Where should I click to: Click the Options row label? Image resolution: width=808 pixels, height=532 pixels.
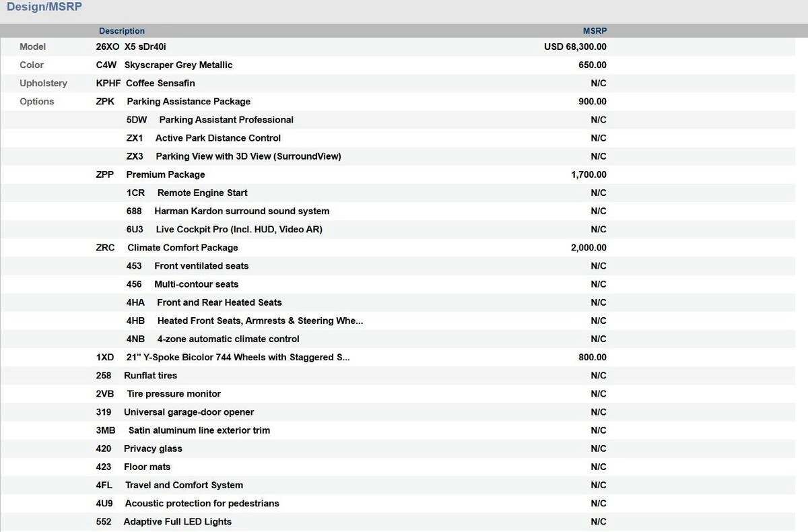pyautogui.click(x=37, y=102)
